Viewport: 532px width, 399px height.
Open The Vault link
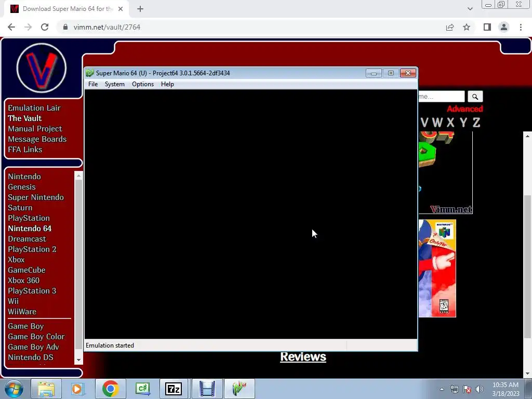[x=25, y=118]
